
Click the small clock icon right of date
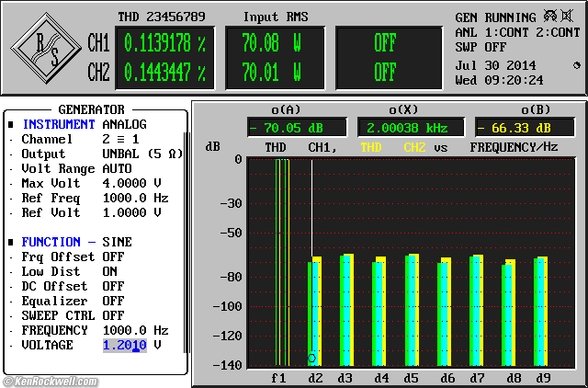[x=576, y=65]
